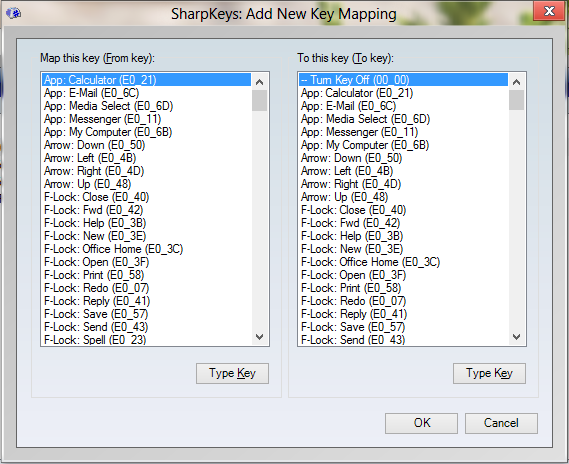
Task: Select Arrow: Down (E0_50) in From key list
Action: click(x=147, y=145)
